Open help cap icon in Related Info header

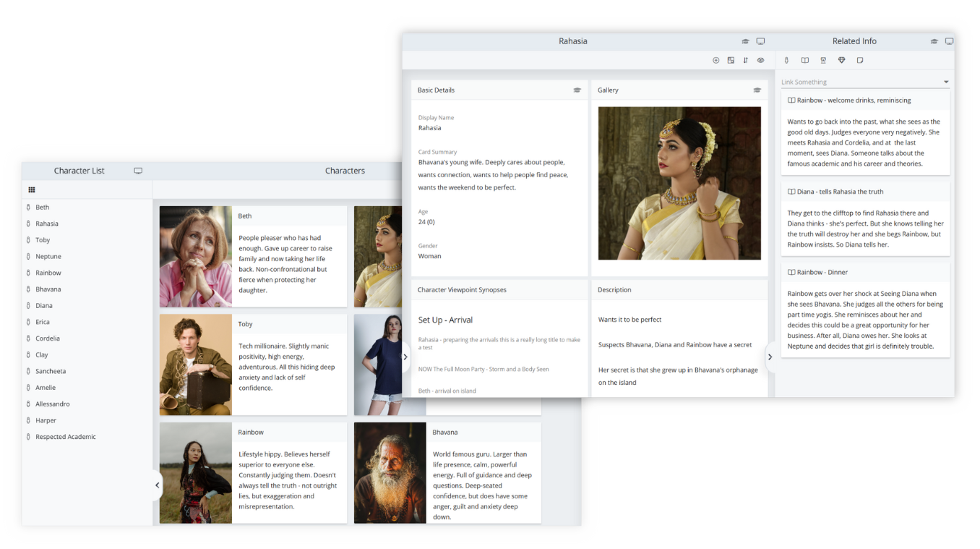[934, 41]
